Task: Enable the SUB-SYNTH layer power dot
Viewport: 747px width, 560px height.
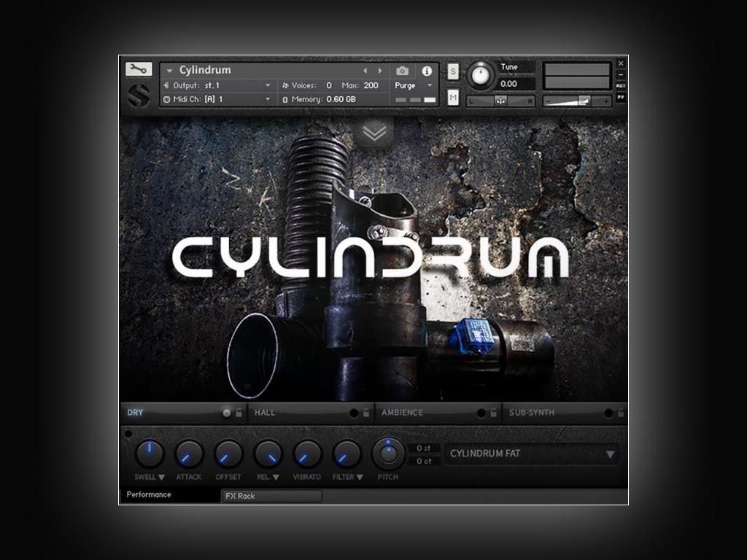Action: click(608, 413)
